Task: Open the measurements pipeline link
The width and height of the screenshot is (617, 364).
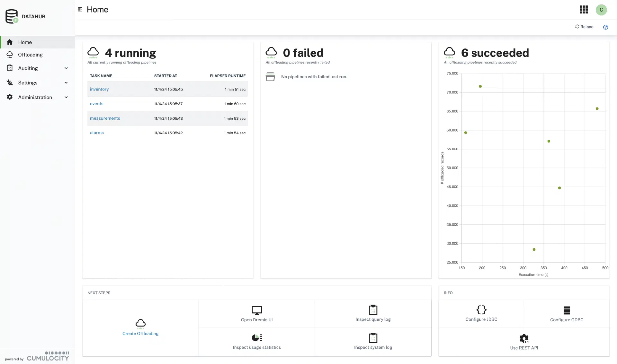Action: tap(105, 118)
